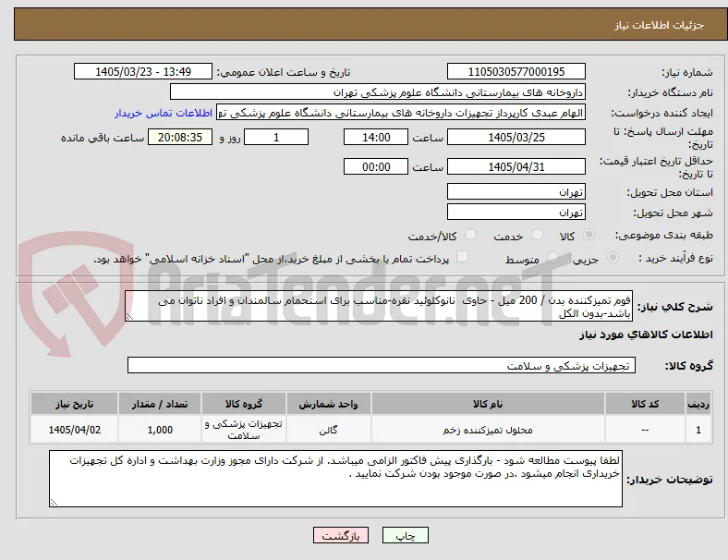Click the بازگشت (back) button
This screenshot has width=728, height=560.
(x=341, y=535)
